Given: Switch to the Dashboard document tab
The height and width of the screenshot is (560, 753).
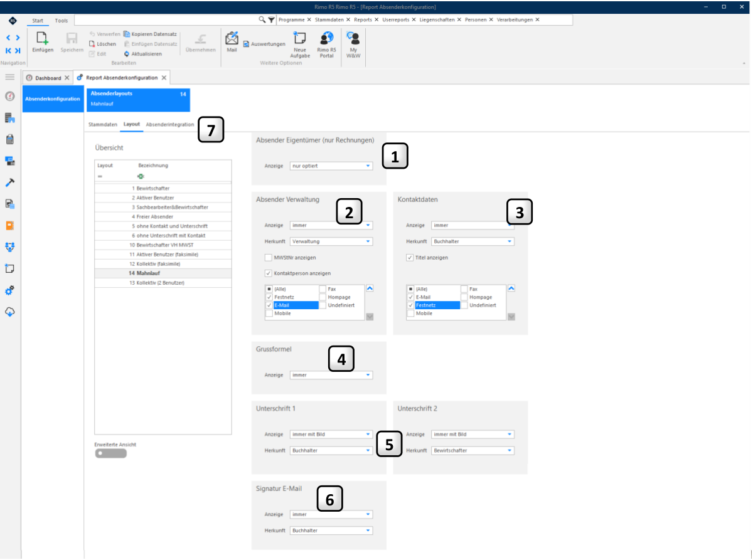Looking at the screenshot, I should pos(48,78).
